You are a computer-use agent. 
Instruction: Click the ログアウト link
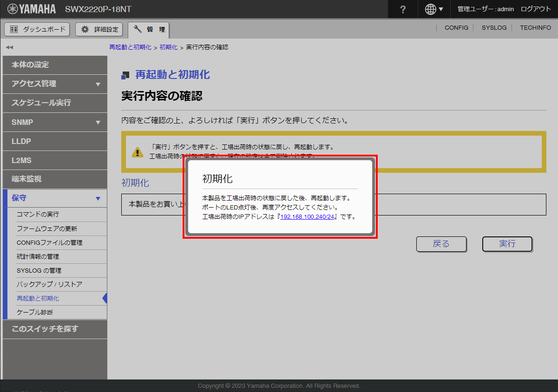coord(536,9)
